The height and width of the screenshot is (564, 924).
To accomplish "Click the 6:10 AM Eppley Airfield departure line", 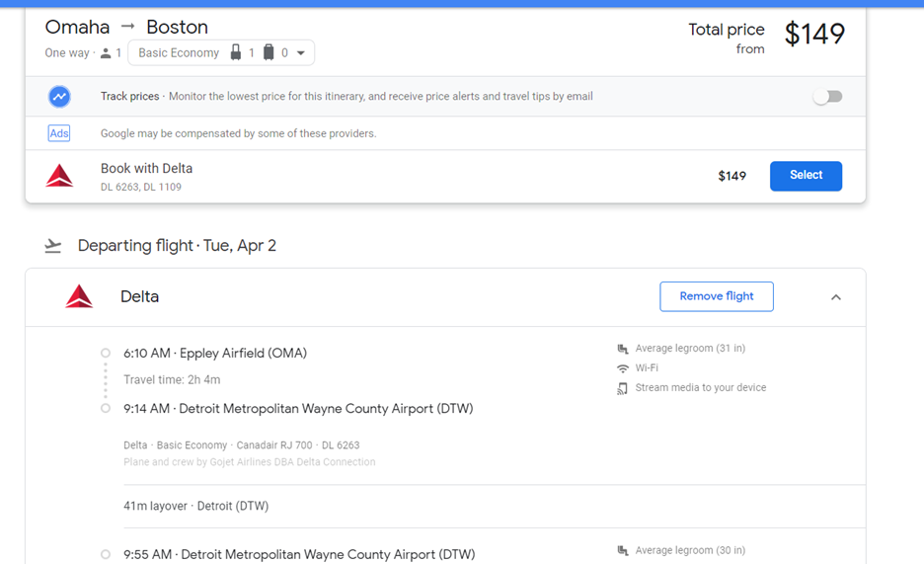I will click(214, 353).
